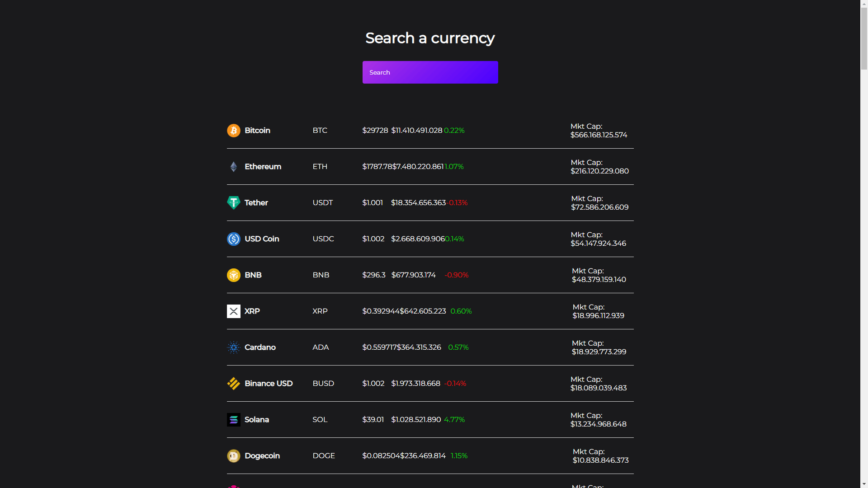Click Tether volume $18.354.656.363

[418, 203]
